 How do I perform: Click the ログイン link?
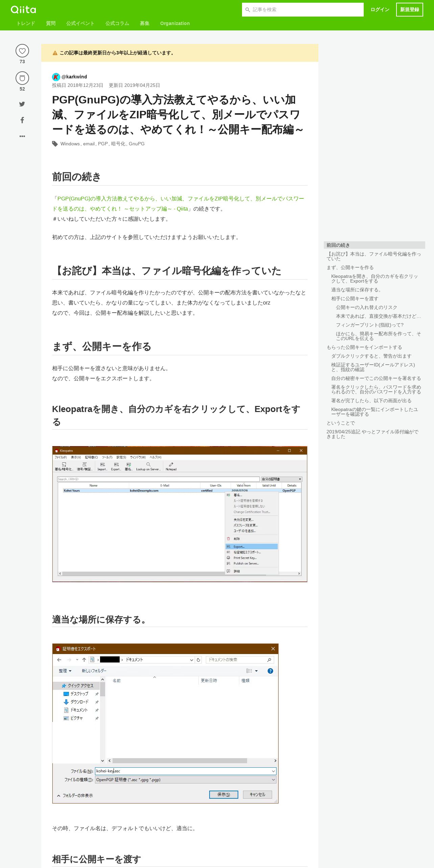click(x=380, y=9)
